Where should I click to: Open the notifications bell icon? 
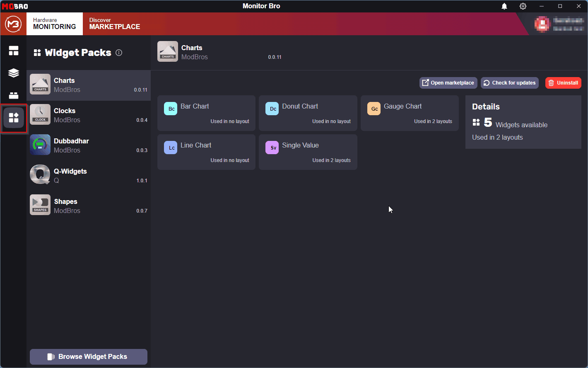(x=504, y=6)
